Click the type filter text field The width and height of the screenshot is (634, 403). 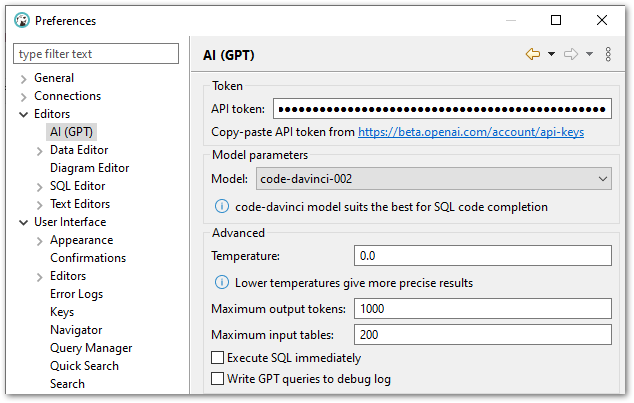coord(96,54)
